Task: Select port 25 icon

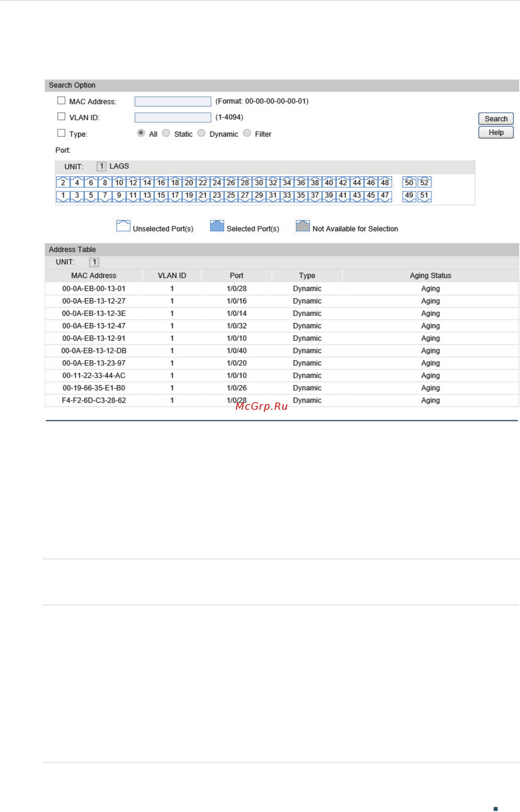Action: pos(231,196)
